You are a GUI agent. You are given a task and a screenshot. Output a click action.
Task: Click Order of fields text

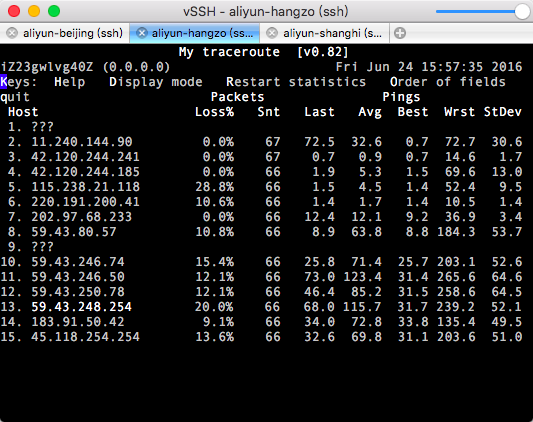tap(448, 82)
